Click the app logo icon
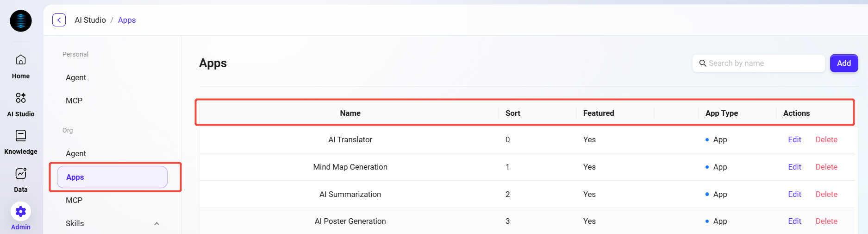This screenshot has height=234, width=868. (21, 21)
